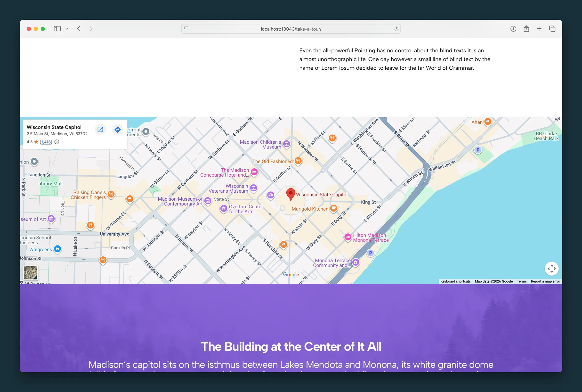Select The Old Fashioned restaurant marker
This screenshot has width=582, height=392.
pos(298,161)
